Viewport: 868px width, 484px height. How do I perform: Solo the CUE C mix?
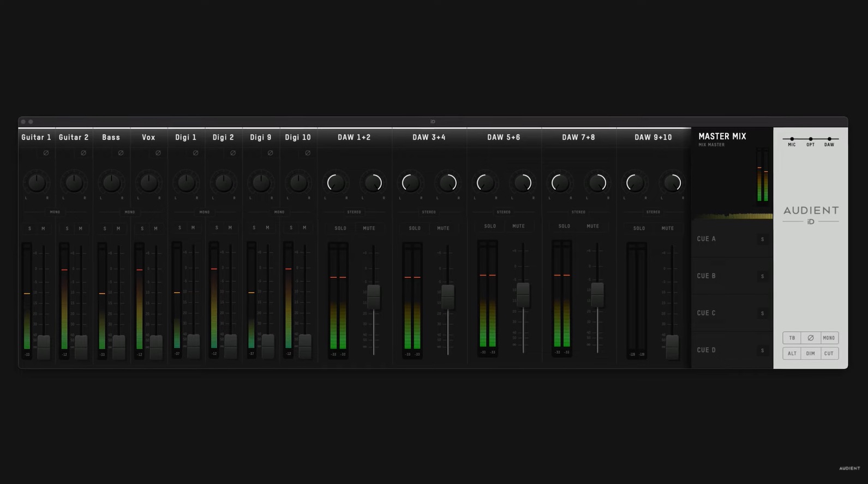[x=763, y=313]
